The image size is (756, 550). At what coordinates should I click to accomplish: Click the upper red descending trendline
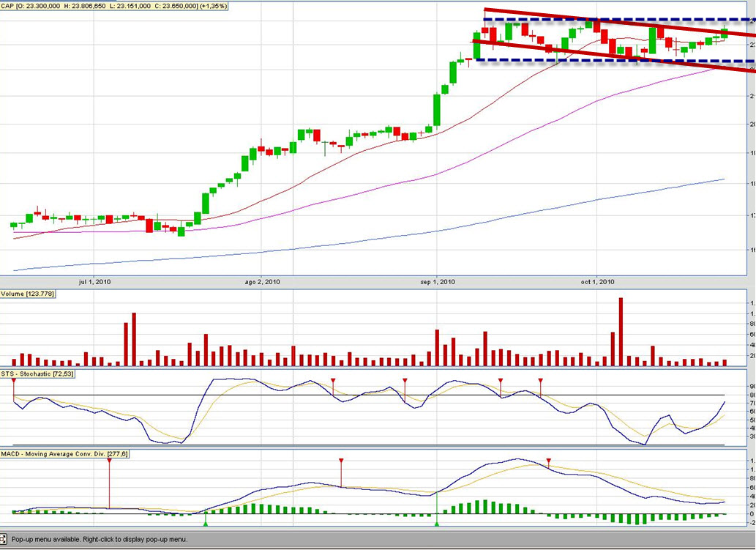pyautogui.click(x=620, y=22)
